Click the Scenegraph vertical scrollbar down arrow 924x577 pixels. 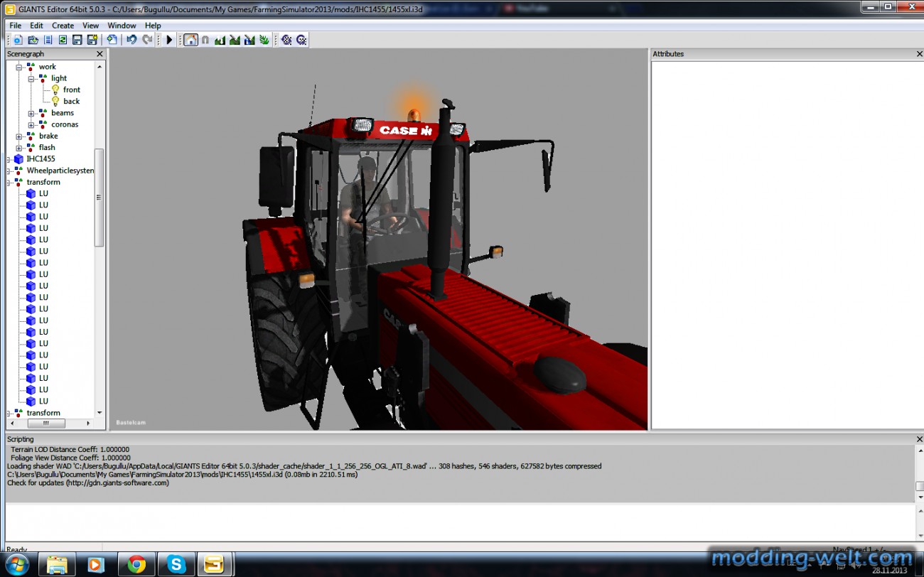point(100,412)
